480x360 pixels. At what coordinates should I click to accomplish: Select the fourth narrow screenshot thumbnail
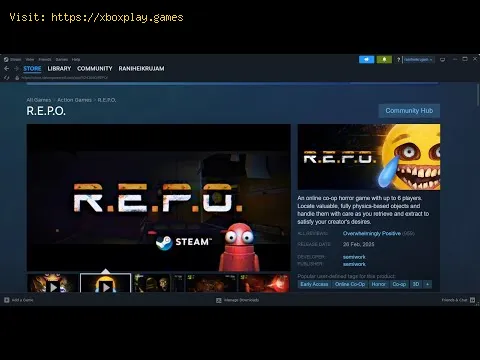point(178,283)
